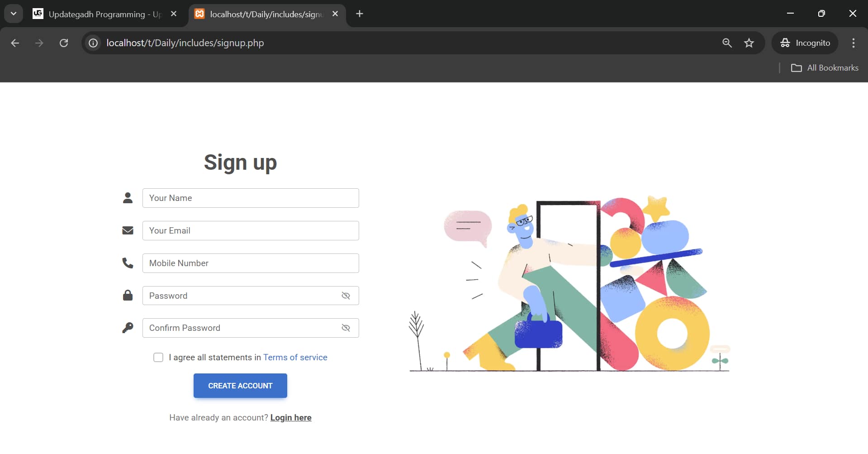
Task: Toggle visibility of the Password field
Action: (x=346, y=296)
